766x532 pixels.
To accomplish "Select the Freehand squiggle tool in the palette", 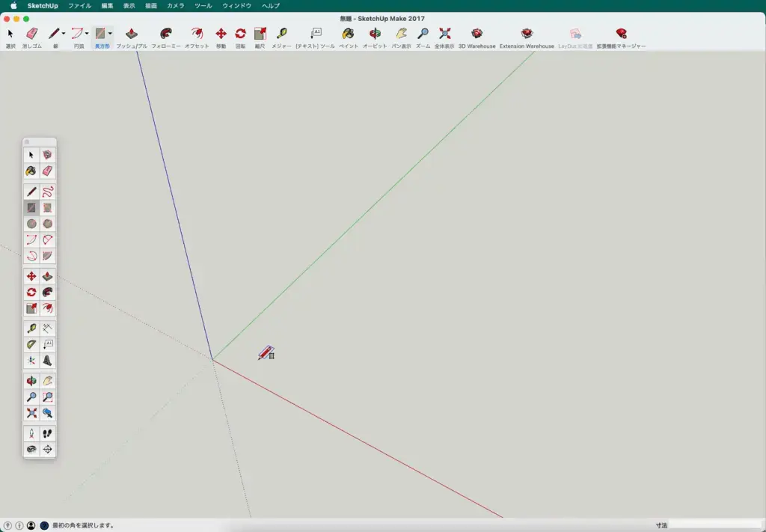I will tap(47, 192).
